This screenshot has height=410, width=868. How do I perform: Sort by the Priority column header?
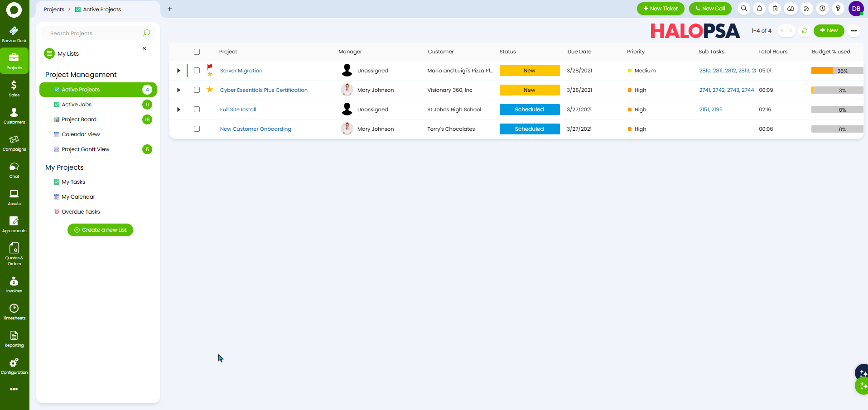click(636, 52)
